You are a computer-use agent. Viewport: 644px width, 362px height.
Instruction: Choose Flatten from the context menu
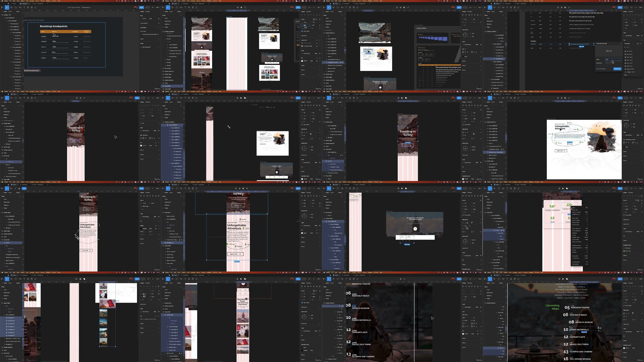point(580,235)
